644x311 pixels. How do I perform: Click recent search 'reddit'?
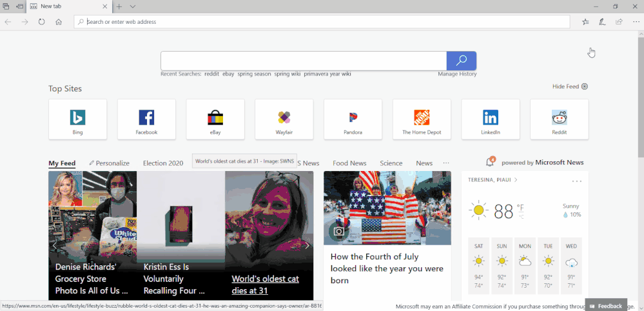212,74
